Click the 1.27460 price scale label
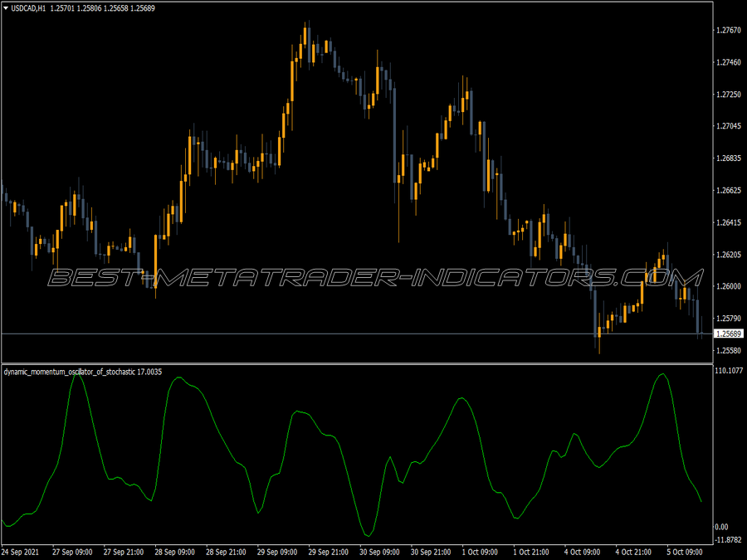Viewport: 747px width, 560px height. [x=729, y=62]
